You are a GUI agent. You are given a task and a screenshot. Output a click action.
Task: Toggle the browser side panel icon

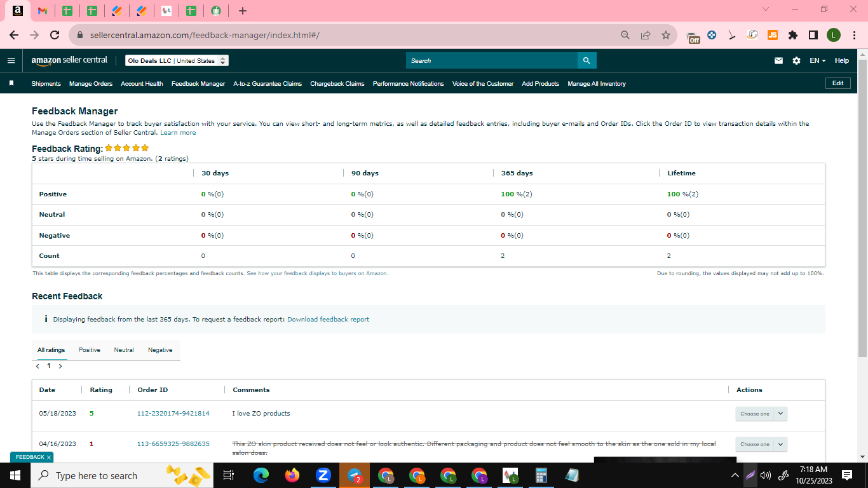point(813,35)
